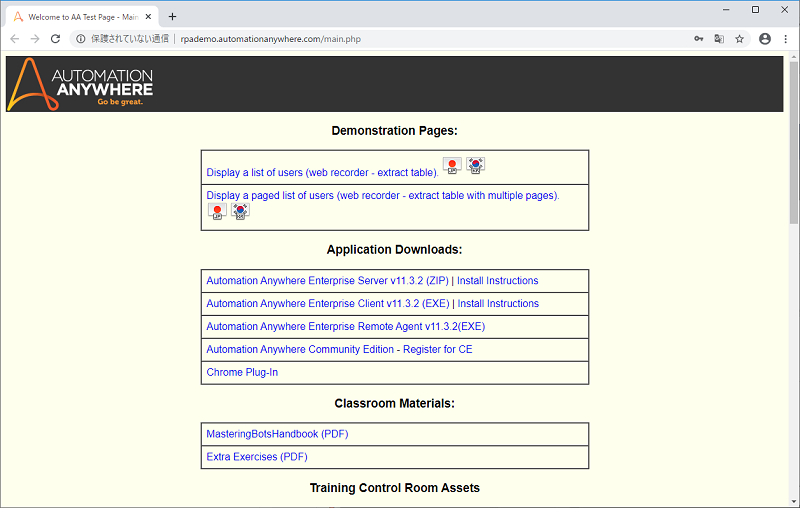
Task: Open MasteringBotsHandbook (PDF) link
Action: (x=277, y=434)
